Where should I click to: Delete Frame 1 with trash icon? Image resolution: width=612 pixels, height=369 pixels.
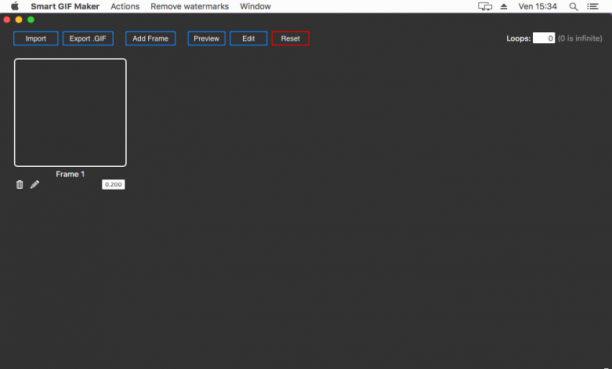tap(20, 185)
